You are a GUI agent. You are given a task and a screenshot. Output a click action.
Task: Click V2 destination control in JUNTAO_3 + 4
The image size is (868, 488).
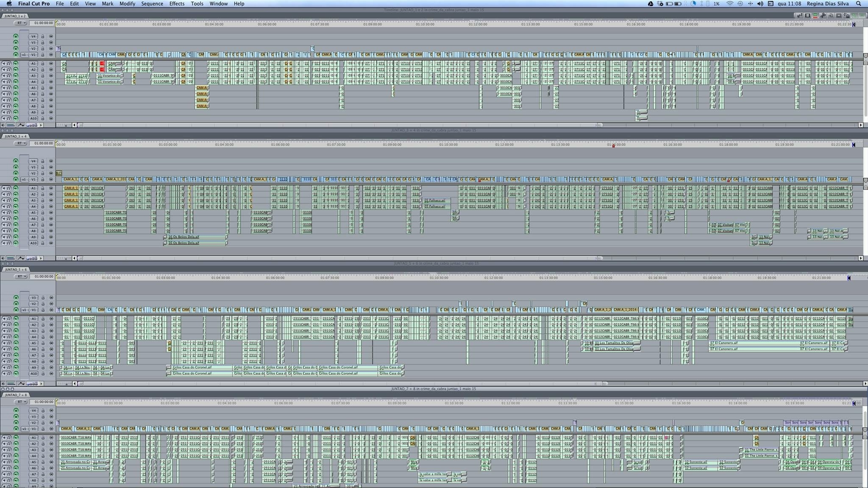pos(33,173)
